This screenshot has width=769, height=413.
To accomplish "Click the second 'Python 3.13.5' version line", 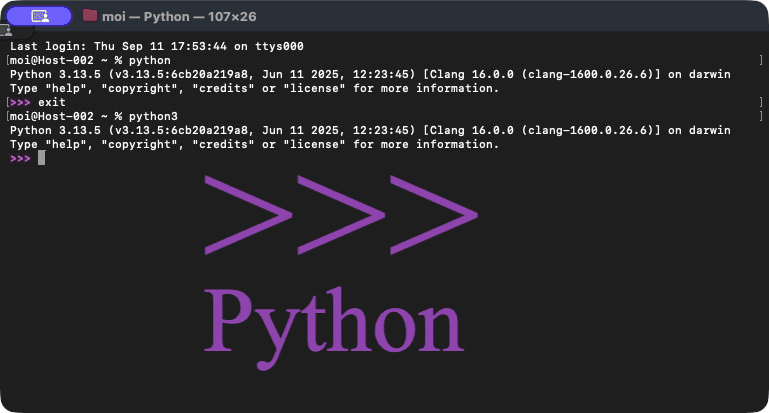I will point(370,130).
